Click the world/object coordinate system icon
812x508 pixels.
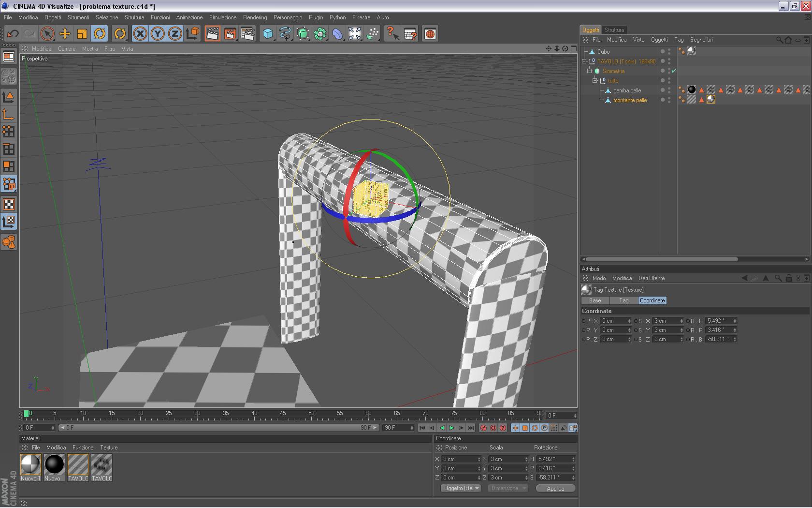pyautogui.click(x=192, y=33)
